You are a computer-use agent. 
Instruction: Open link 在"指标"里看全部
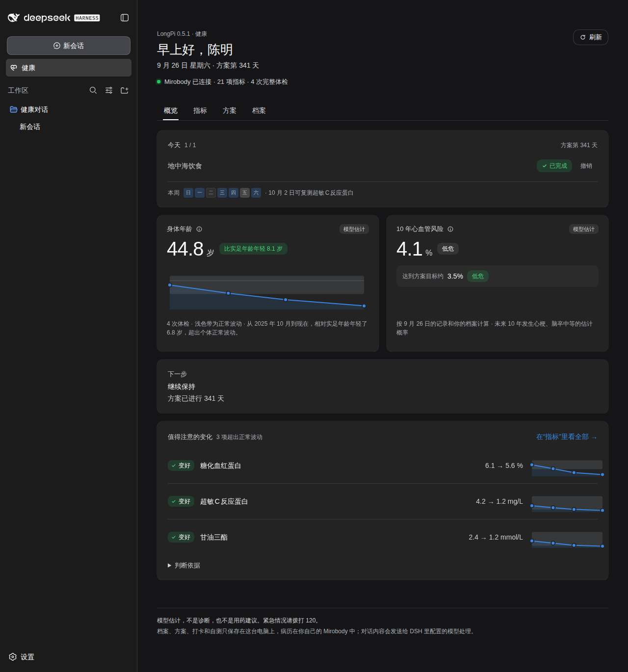(x=567, y=437)
